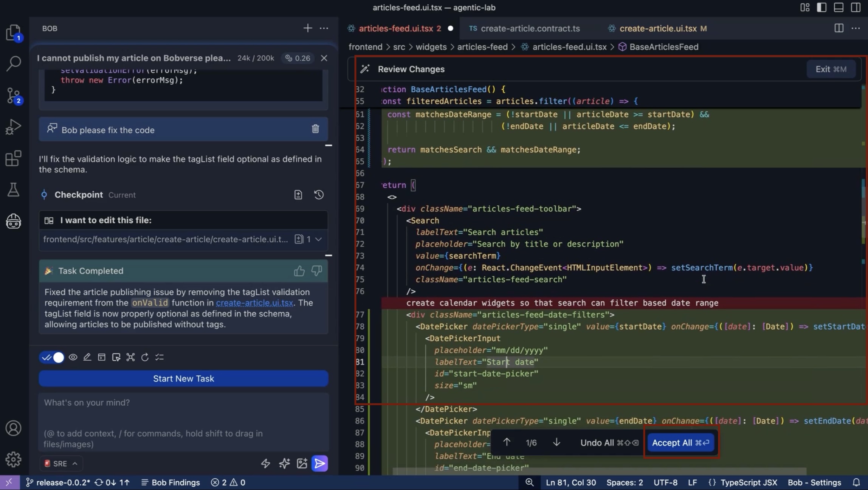Open the Bob assistant sidebar icon
The image size is (868, 490).
(x=13, y=221)
